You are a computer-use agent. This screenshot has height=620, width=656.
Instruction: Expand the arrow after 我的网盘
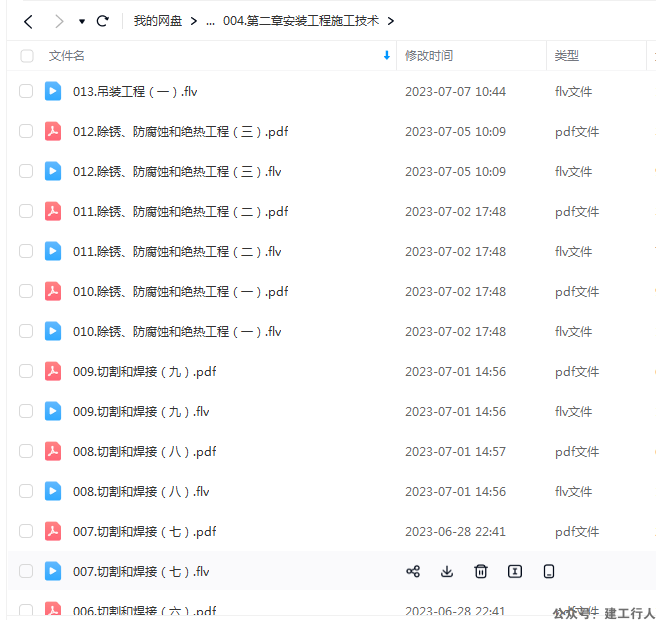click(194, 21)
